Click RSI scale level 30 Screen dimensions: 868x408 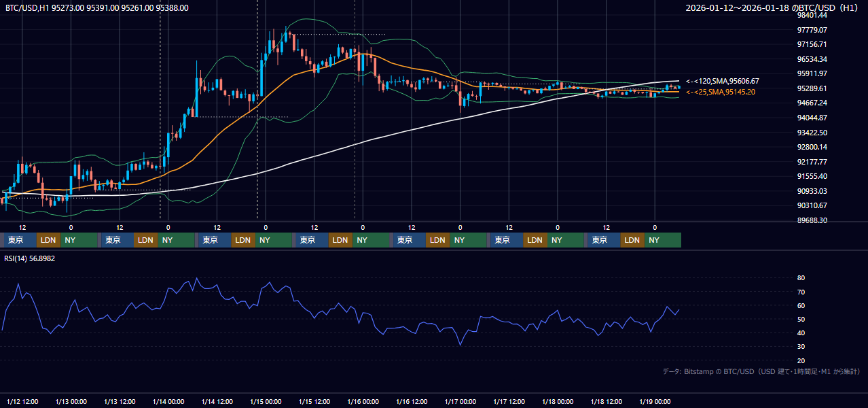point(801,347)
